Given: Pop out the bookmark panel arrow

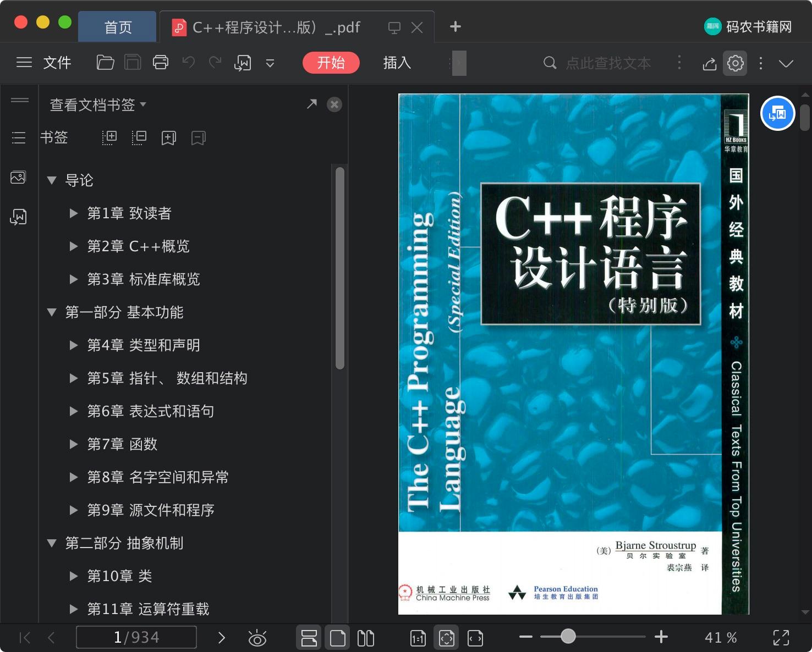Looking at the screenshot, I should [312, 103].
